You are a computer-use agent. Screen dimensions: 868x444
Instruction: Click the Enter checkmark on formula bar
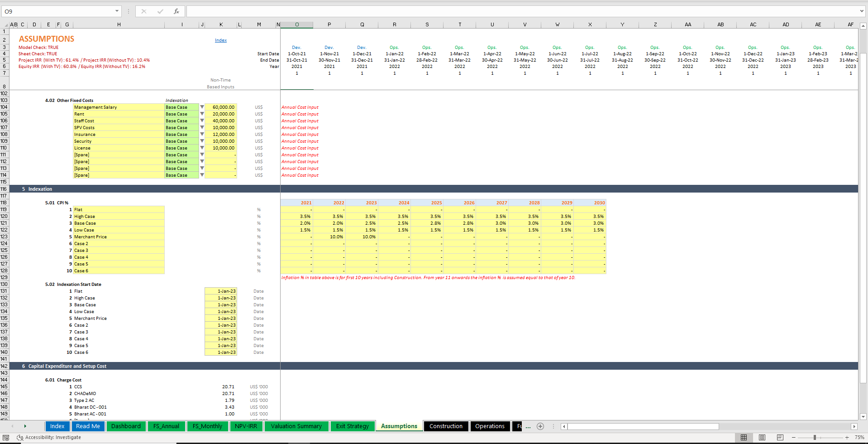[x=160, y=11]
